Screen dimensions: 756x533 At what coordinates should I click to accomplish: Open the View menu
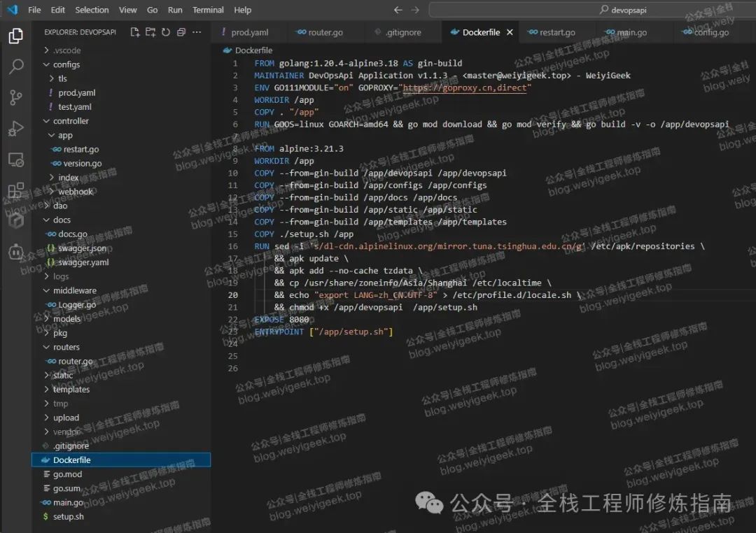pos(128,10)
